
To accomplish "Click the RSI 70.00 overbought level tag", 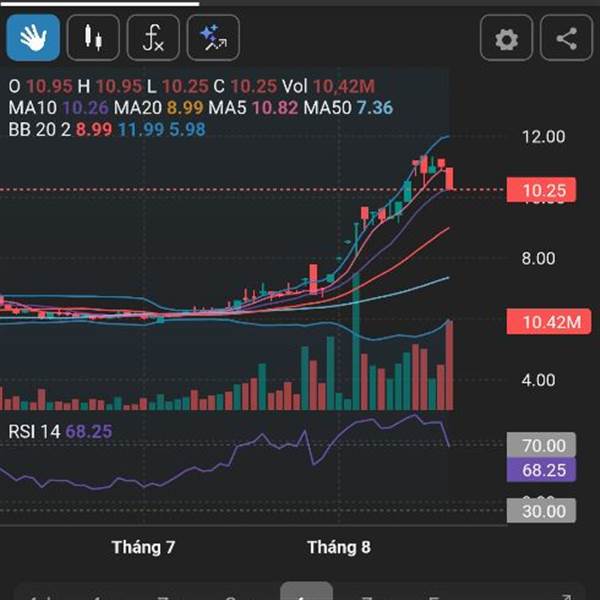I will (541, 445).
